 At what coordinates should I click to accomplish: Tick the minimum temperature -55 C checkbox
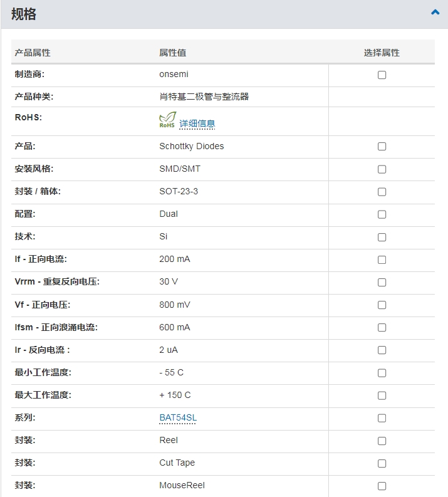click(x=382, y=373)
